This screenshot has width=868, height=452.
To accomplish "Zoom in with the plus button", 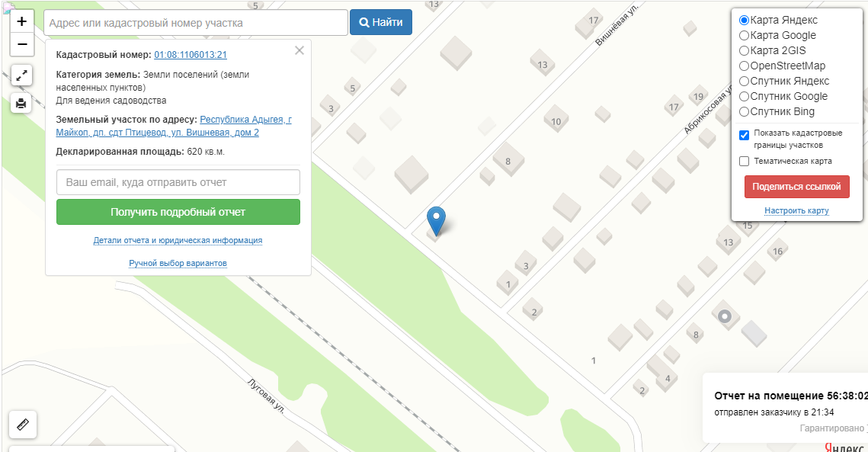I will point(21,21).
